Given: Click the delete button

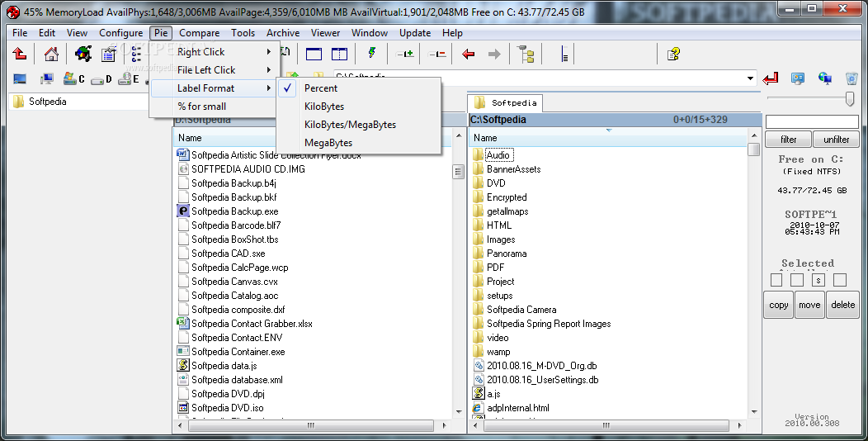Looking at the screenshot, I should (842, 305).
